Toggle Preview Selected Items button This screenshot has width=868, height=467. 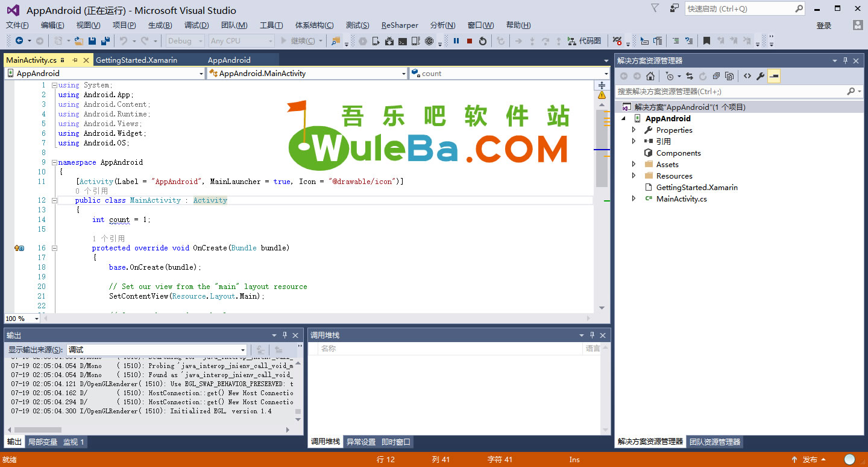pos(774,76)
